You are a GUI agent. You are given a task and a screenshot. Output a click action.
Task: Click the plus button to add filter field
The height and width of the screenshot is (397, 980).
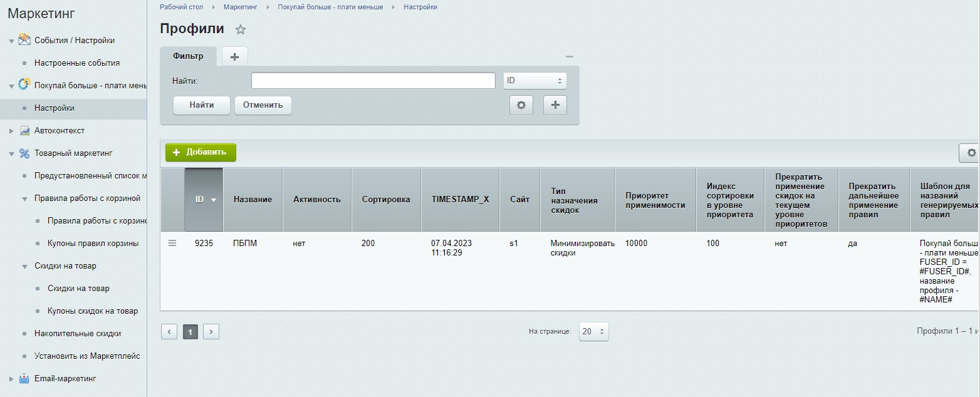(x=555, y=105)
